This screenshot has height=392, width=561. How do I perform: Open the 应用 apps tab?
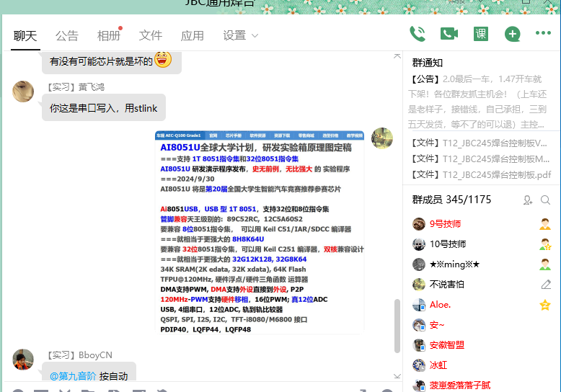[192, 36]
